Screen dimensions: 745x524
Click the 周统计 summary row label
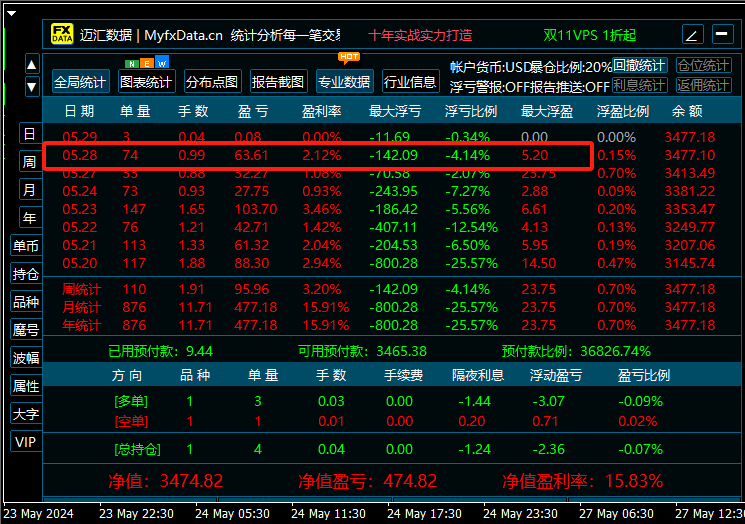pyautogui.click(x=81, y=289)
